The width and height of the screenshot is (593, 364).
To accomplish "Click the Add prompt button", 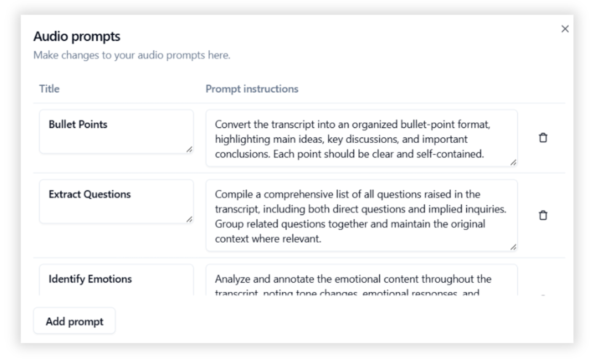I will pyautogui.click(x=74, y=321).
